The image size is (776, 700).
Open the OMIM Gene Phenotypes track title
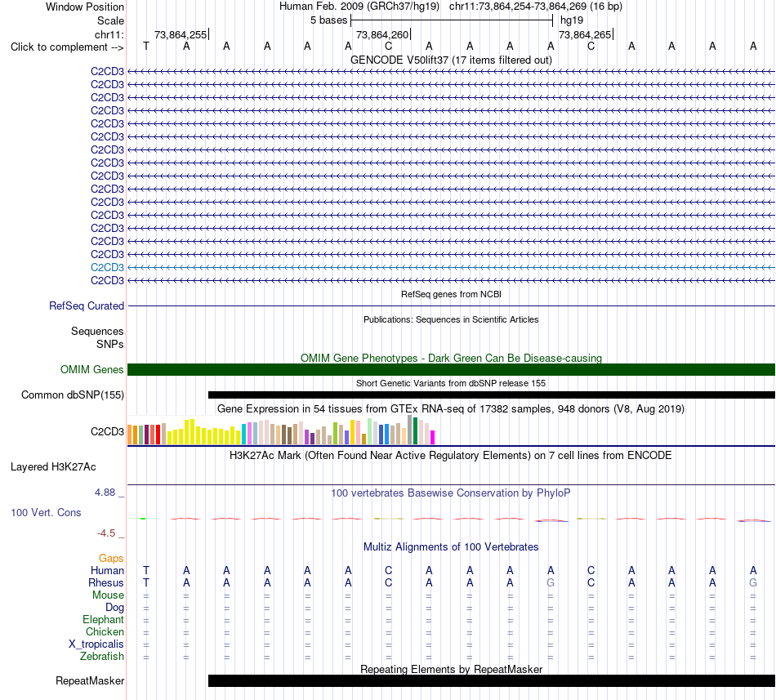point(451,358)
